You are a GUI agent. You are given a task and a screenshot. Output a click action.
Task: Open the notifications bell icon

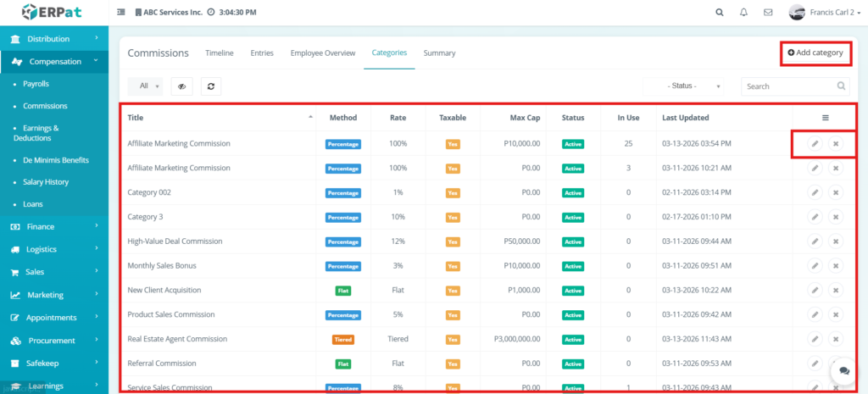click(743, 13)
